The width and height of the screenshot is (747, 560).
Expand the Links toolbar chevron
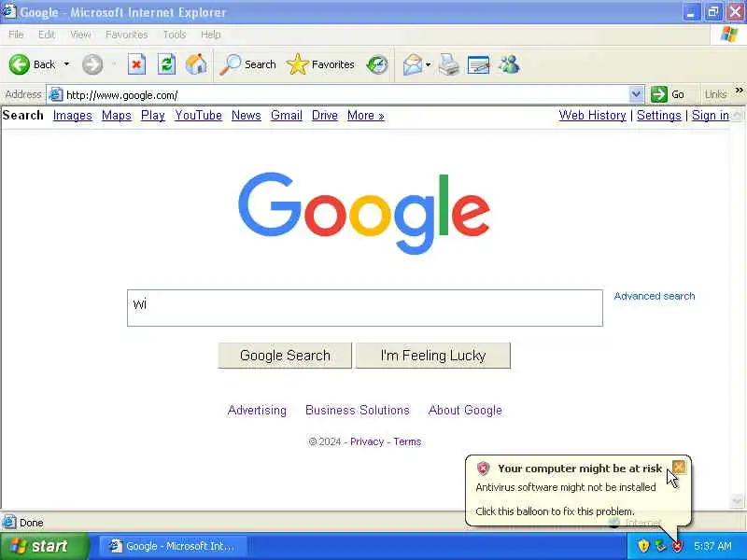click(x=739, y=90)
